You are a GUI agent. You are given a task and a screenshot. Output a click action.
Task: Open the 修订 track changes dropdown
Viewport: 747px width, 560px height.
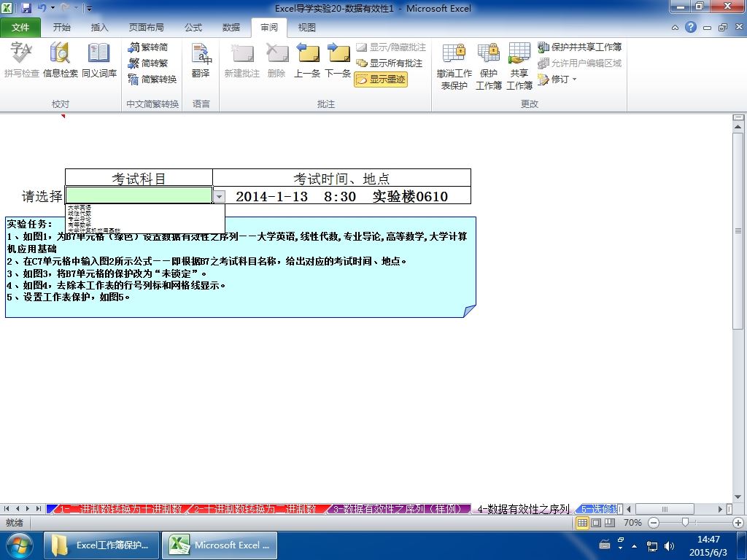(x=557, y=79)
